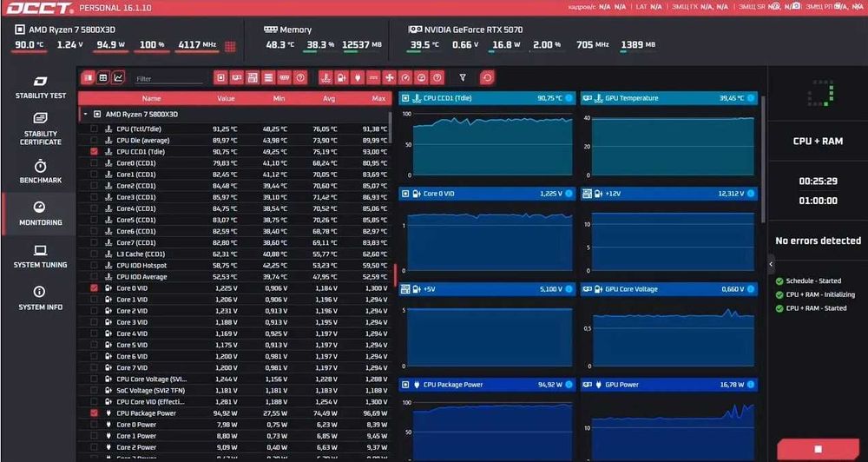Click the 'Schedule - Started' log entry
The width and height of the screenshot is (868, 462).
[x=813, y=280]
